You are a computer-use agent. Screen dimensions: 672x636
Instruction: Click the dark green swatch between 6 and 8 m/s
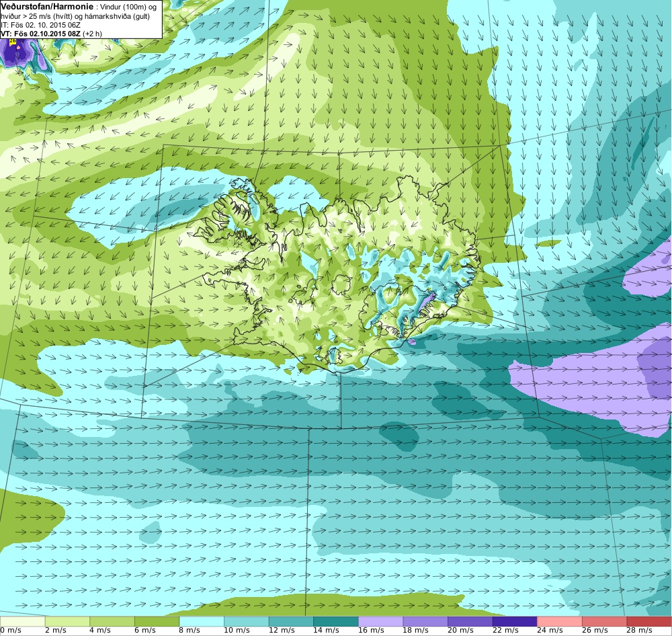(157, 621)
